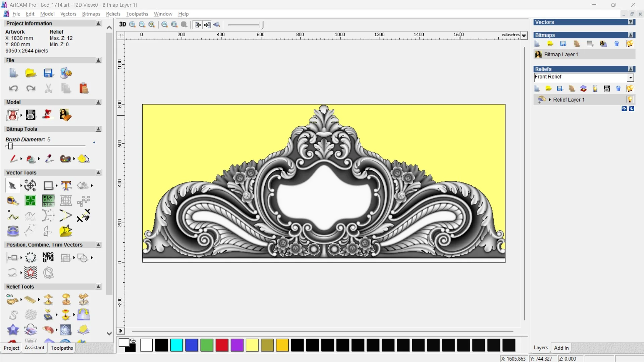644x362 pixels.
Task: Click the Save file icon
Action: click(x=48, y=73)
